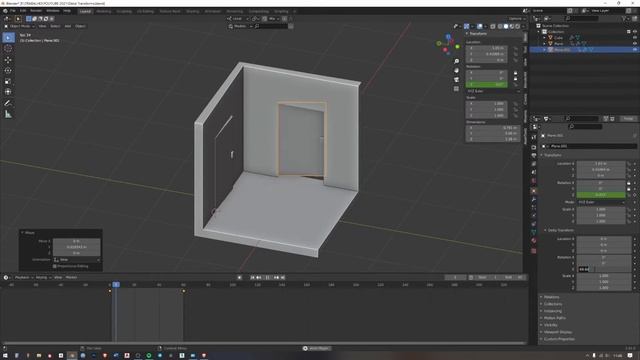Viewport: 640px width, 360px height.
Task: Open Orientation dropdown in Move panel
Action: pyautogui.click(x=76, y=260)
